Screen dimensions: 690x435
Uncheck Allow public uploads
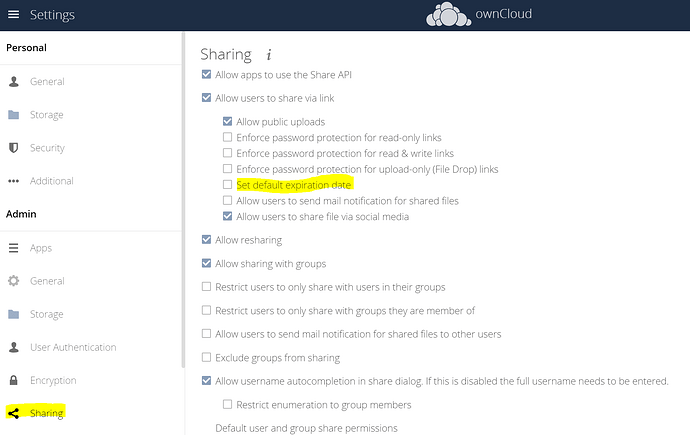click(x=228, y=122)
